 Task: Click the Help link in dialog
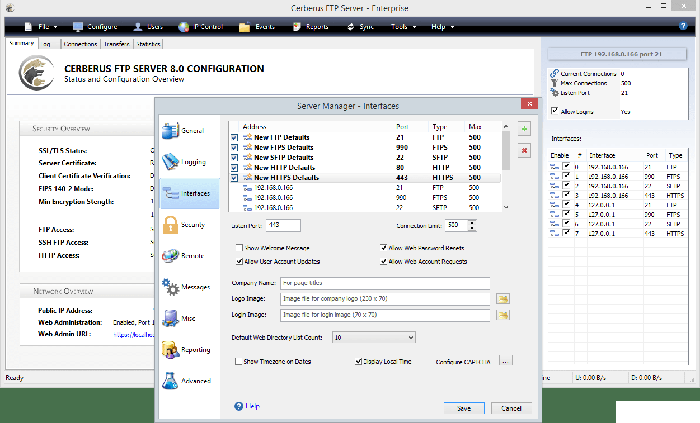[x=253, y=406]
